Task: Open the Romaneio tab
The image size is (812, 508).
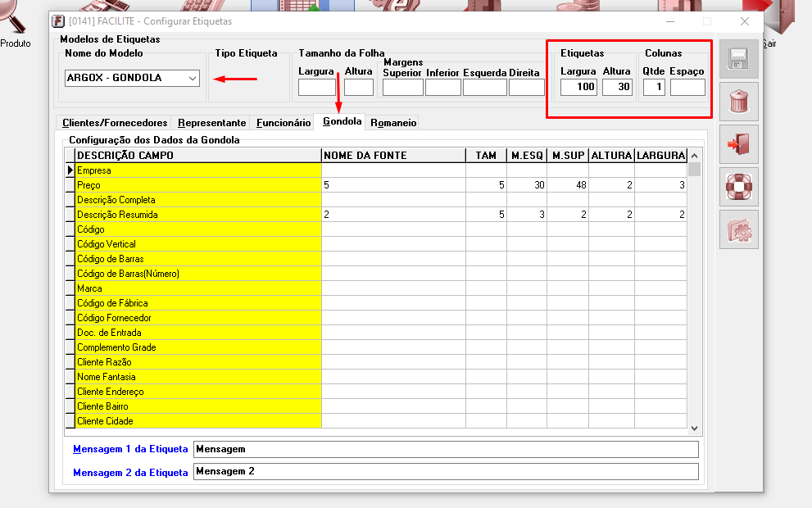Action: (393, 123)
